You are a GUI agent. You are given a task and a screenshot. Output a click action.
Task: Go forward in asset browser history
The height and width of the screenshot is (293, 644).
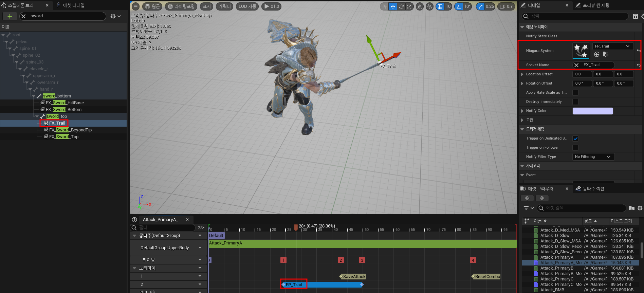click(x=542, y=198)
